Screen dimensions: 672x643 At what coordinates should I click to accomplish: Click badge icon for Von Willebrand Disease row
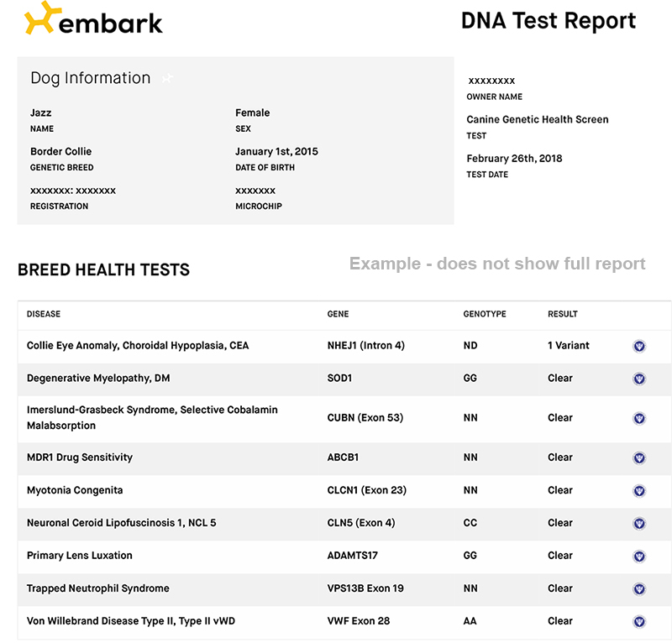click(639, 622)
